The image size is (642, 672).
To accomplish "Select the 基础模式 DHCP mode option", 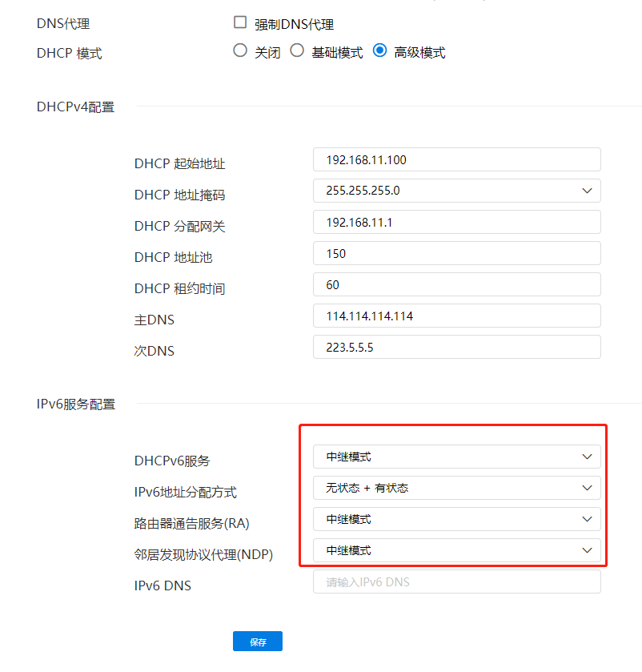I will coord(297,50).
